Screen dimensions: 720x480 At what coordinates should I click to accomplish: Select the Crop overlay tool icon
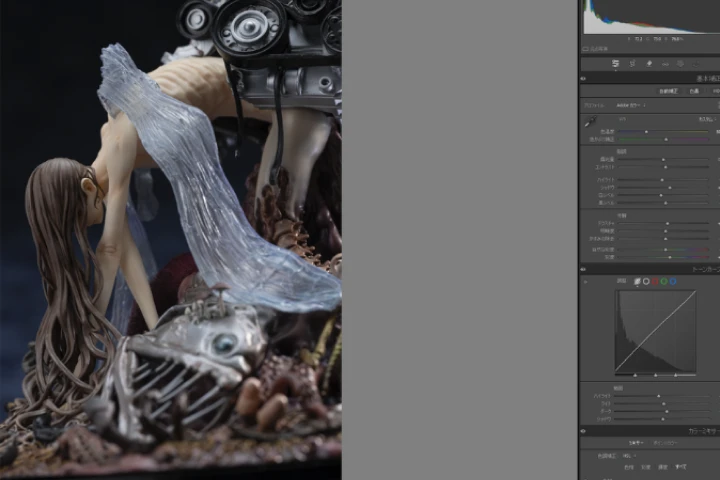pyautogui.click(x=632, y=64)
